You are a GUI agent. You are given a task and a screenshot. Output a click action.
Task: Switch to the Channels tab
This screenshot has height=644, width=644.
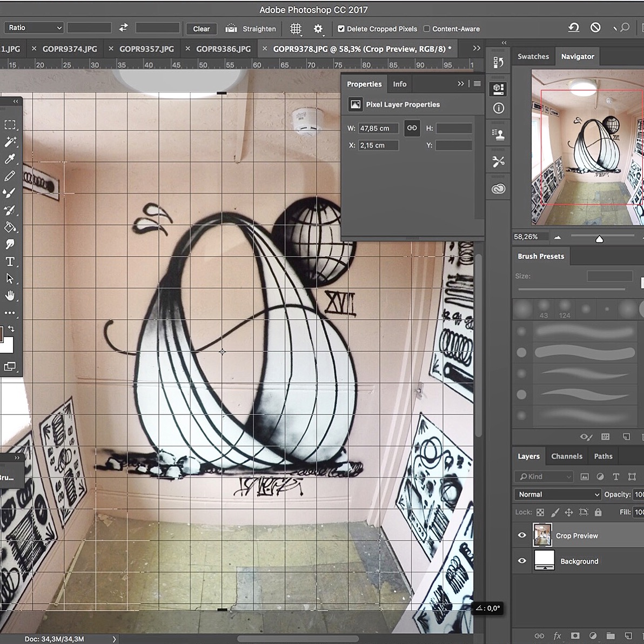566,456
